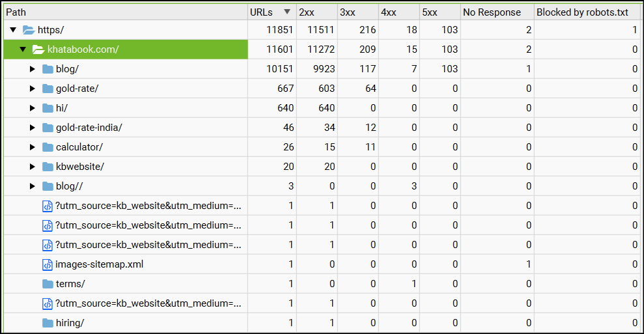Click the gold-rate-india/ folder icon
Image resolution: width=644 pixels, height=334 pixels.
tap(48, 128)
